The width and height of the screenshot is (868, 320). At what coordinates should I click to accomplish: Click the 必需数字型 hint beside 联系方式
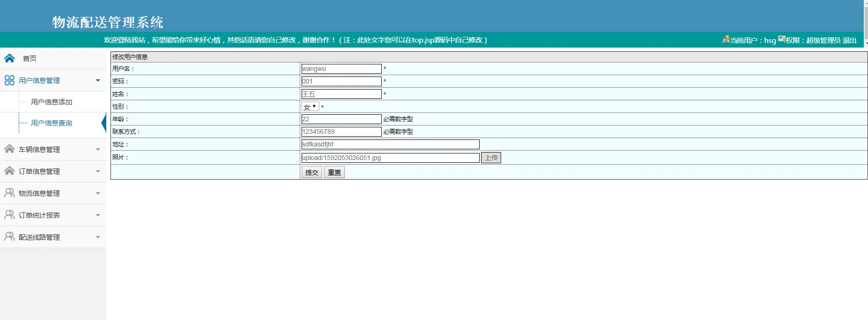pyautogui.click(x=398, y=132)
